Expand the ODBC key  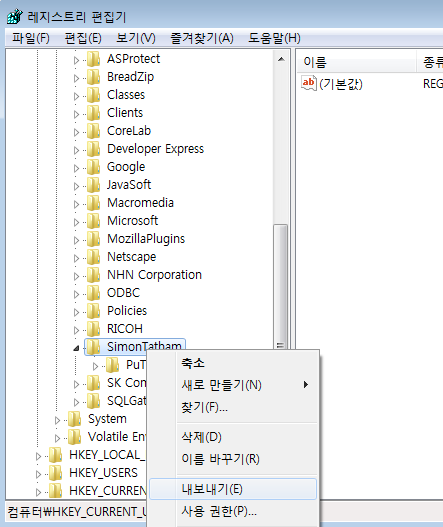pos(76,294)
